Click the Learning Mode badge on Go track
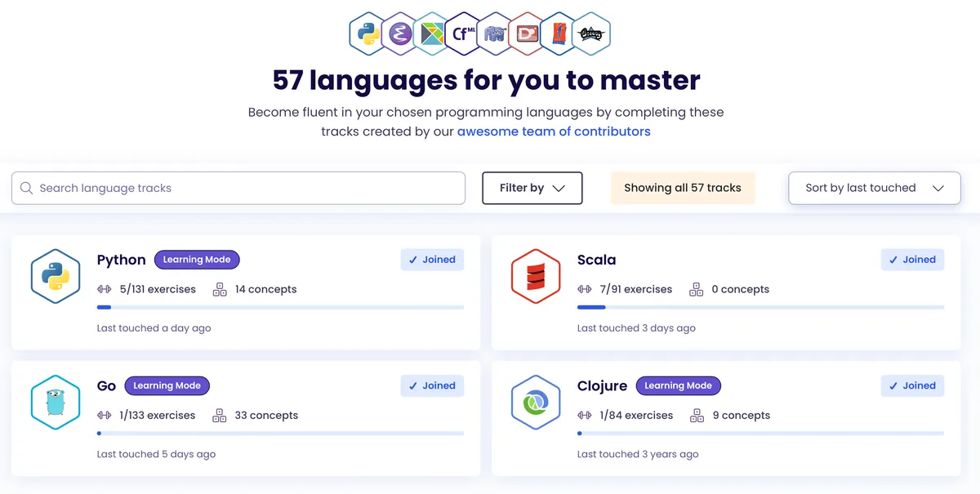Screen dimensions: 980x494 click(x=167, y=385)
